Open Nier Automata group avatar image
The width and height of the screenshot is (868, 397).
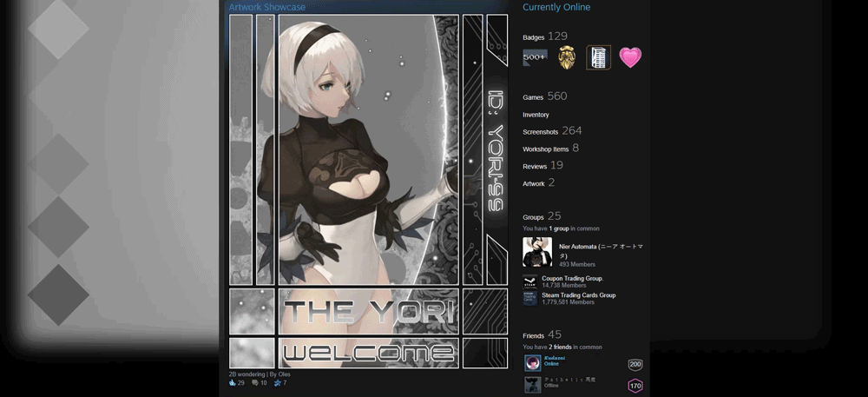click(x=537, y=252)
